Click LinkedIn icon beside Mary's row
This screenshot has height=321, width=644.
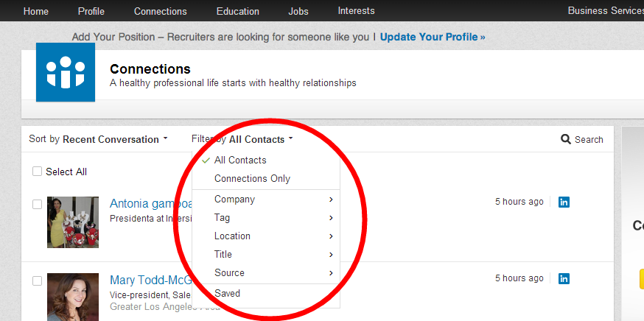[x=564, y=278]
